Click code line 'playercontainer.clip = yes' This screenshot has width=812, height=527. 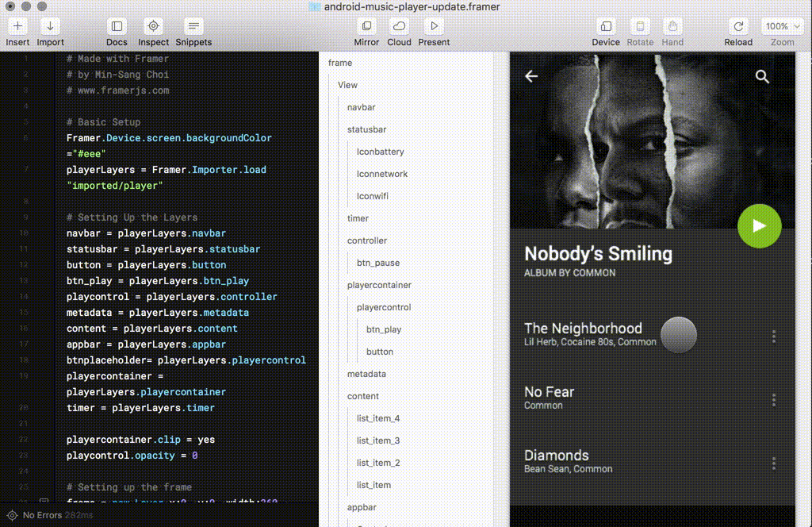[140, 440]
